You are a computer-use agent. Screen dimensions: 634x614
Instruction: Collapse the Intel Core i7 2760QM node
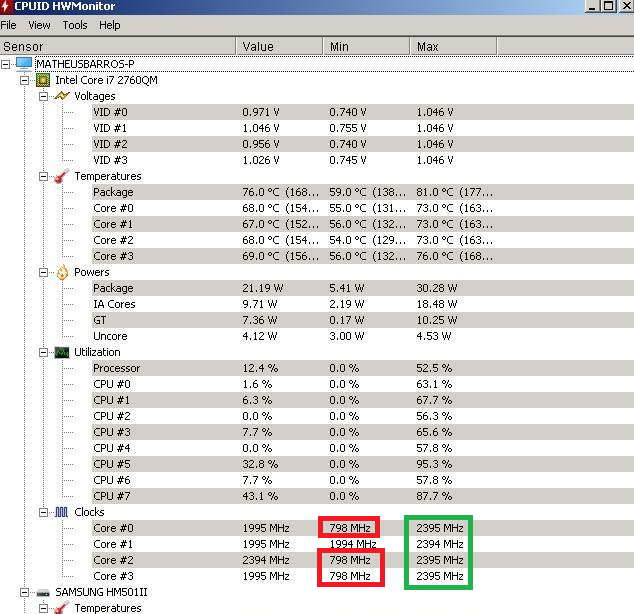point(24,80)
